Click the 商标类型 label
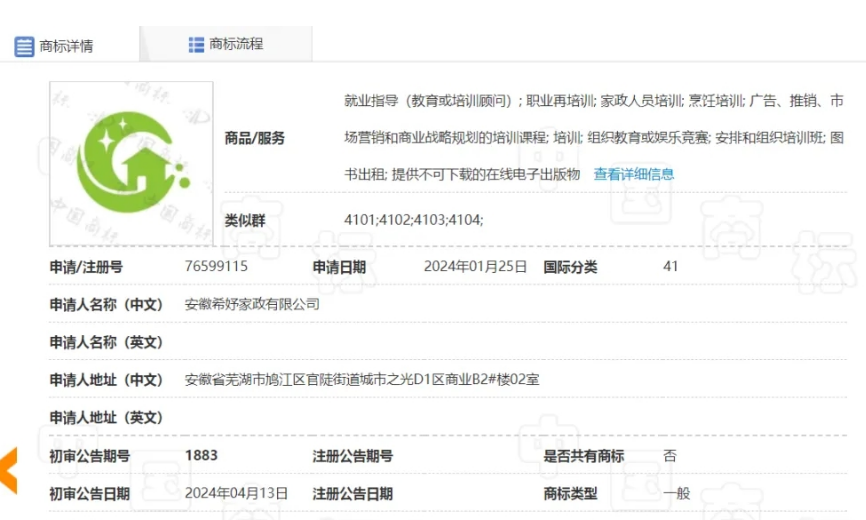 point(570,494)
